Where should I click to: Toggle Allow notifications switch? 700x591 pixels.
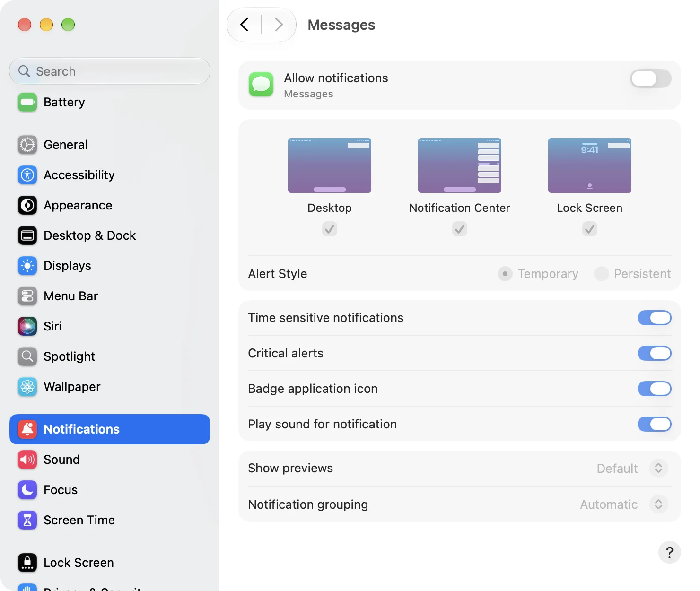point(651,78)
